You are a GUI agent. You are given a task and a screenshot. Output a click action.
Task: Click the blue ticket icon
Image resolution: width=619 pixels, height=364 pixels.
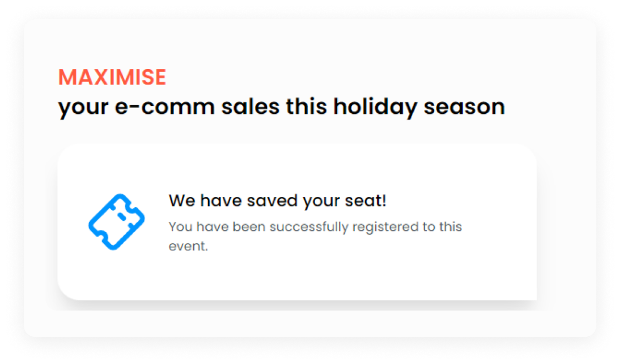[116, 222]
